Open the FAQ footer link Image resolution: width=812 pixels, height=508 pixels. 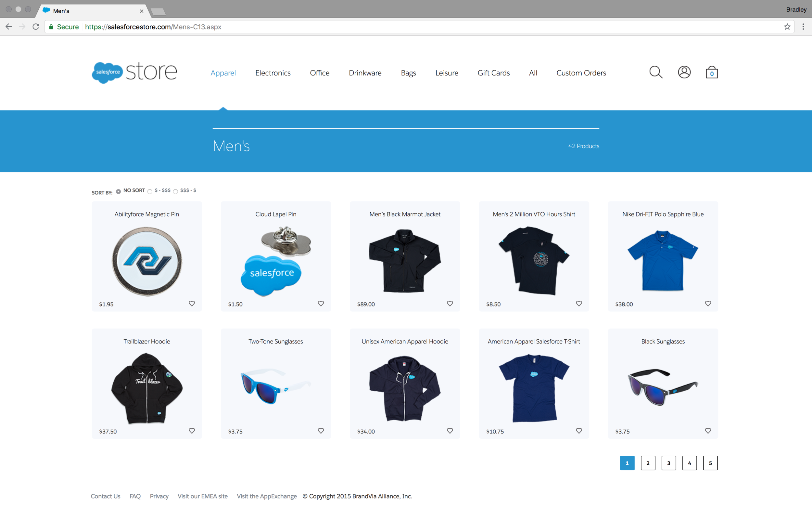[135, 496]
